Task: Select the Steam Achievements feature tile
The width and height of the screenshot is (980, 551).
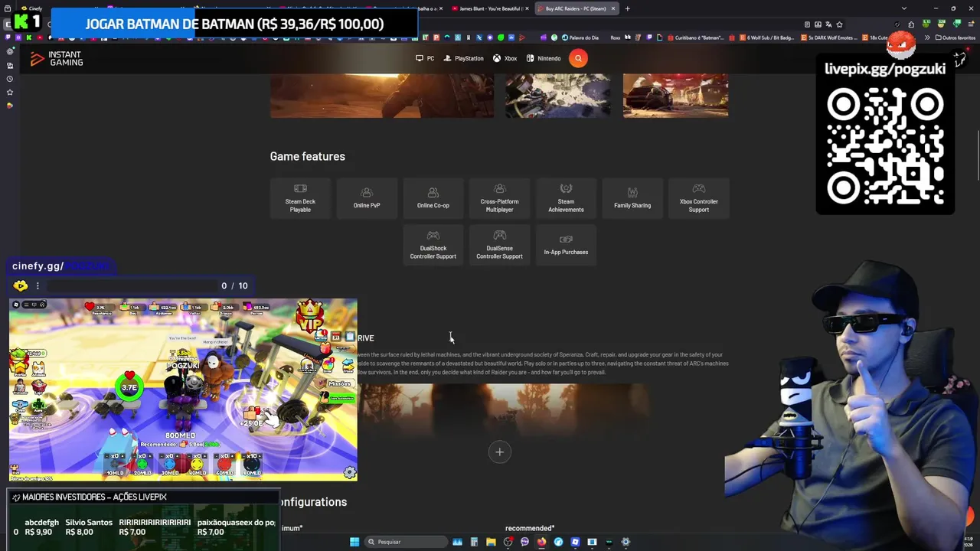Action: pyautogui.click(x=566, y=198)
